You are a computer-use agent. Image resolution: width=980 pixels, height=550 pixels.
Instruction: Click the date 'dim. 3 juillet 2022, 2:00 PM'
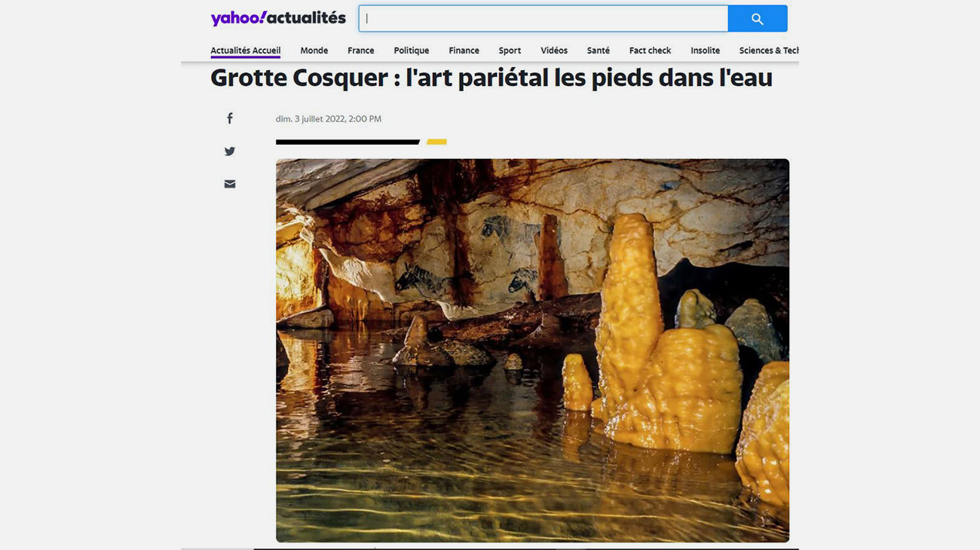(x=329, y=119)
